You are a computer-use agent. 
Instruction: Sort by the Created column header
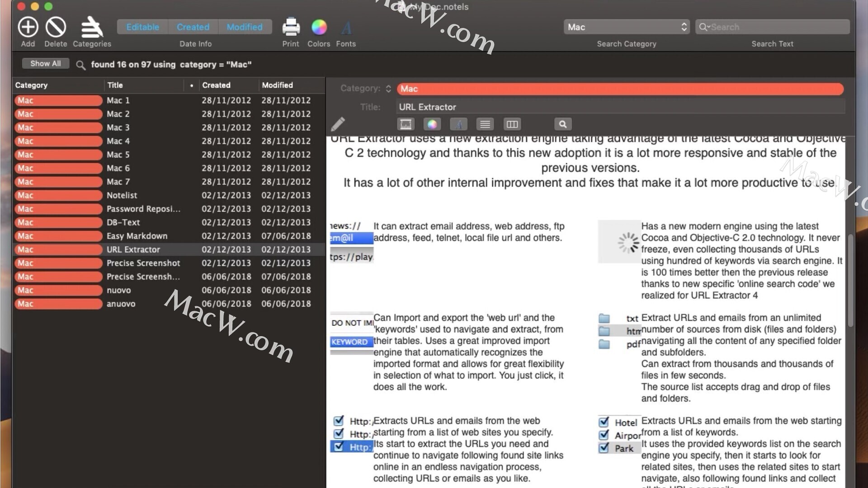click(229, 85)
